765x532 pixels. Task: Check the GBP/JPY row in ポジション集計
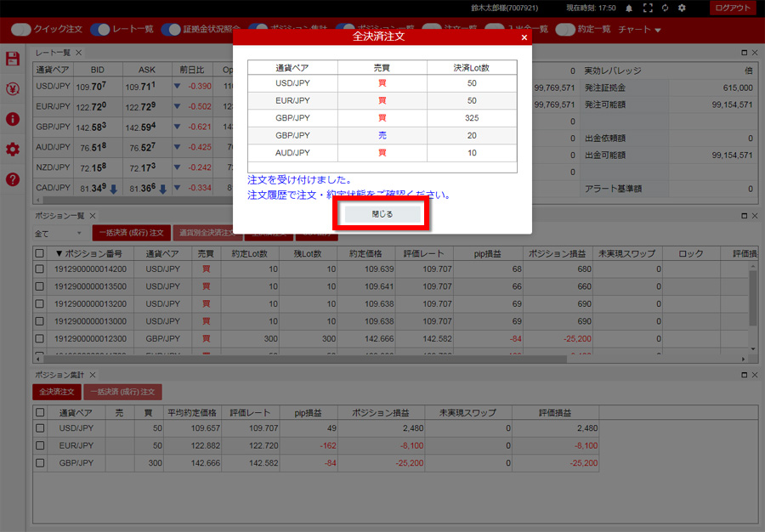coord(40,463)
